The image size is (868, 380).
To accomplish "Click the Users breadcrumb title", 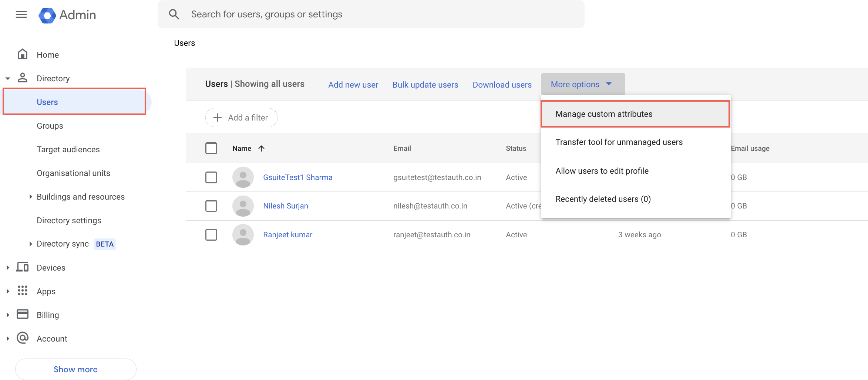I will [184, 43].
